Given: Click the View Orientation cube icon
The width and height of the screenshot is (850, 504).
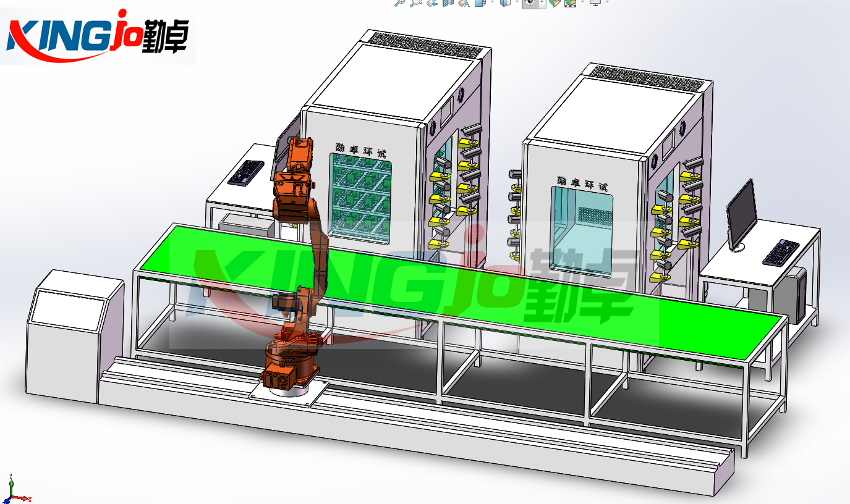Looking at the screenshot, I should point(480,2).
